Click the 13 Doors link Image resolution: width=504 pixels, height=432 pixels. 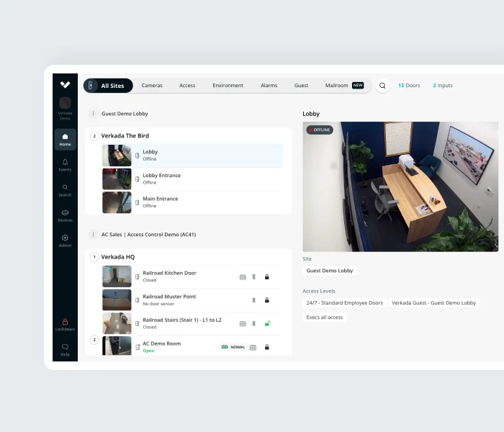(x=409, y=86)
